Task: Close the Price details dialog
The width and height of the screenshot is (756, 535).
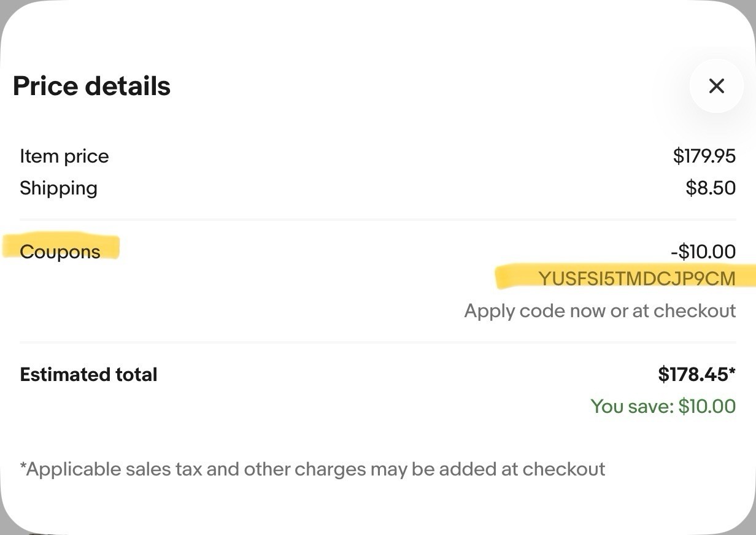Action: [716, 86]
